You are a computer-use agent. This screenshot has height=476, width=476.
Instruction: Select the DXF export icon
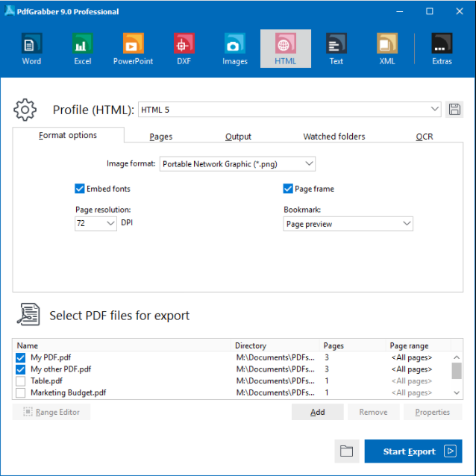click(184, 48)
